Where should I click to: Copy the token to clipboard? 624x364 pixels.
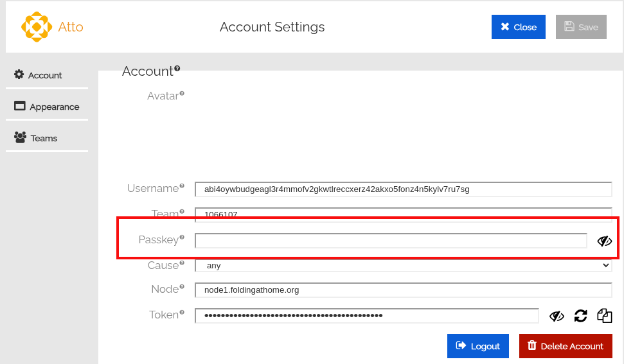click(605, 316)
